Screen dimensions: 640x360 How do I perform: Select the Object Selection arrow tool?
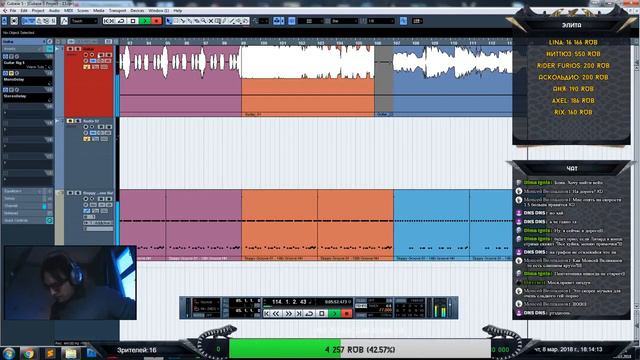pos(169,21)
